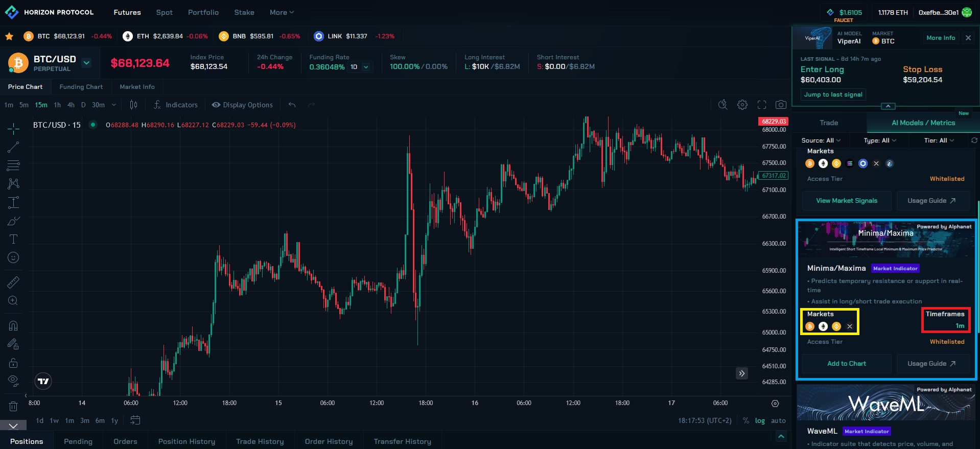Go to the Portfolio page
This screenshot has width=980, height=449.
click(x=203, y=12)
